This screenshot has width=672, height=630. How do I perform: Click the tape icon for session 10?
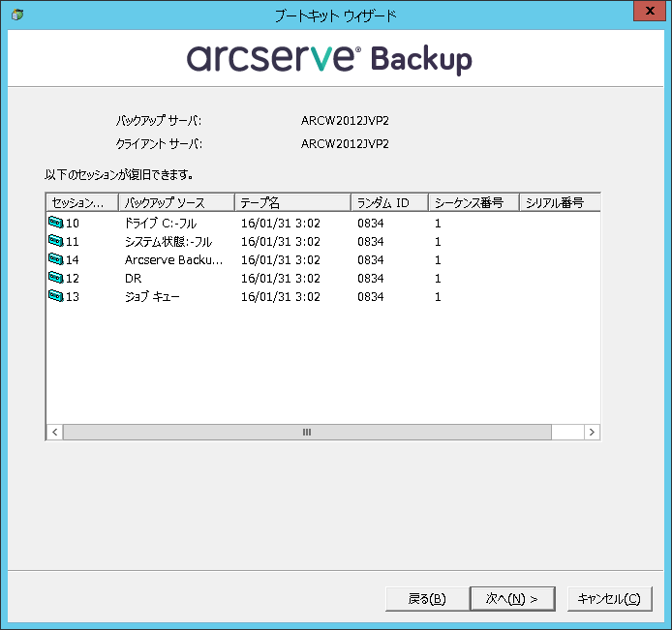56,223
